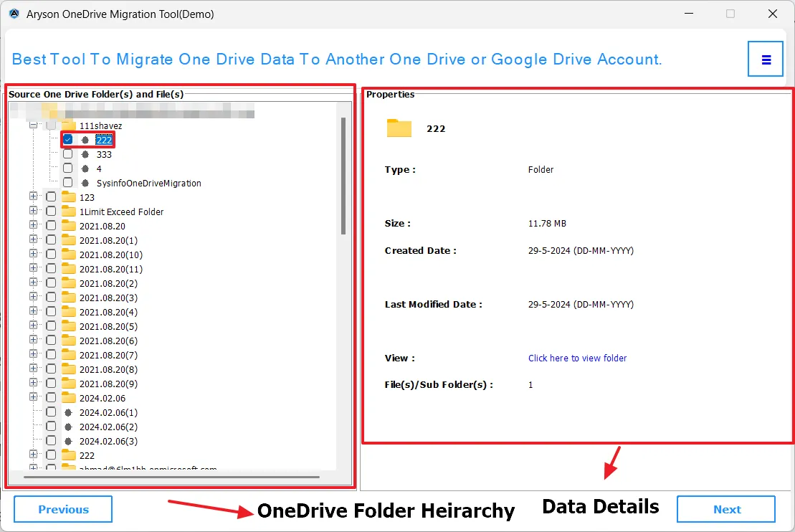Image resolution: width=795 pixels, height=532 pixels.
Task: Open the 'Click here to view folder' link
Action: tap(577, 358)
